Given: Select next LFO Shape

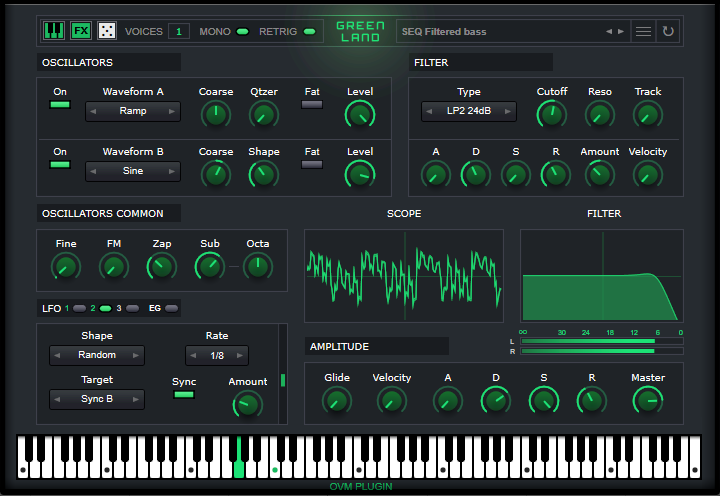Looking at the screenshot, I should 136,355.
